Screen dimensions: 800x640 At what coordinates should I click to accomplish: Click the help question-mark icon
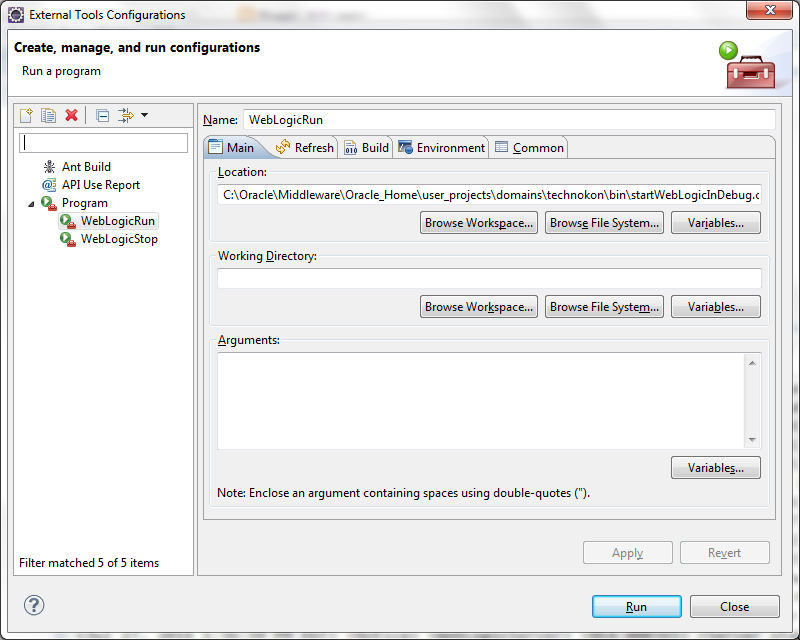pos(34,607)
